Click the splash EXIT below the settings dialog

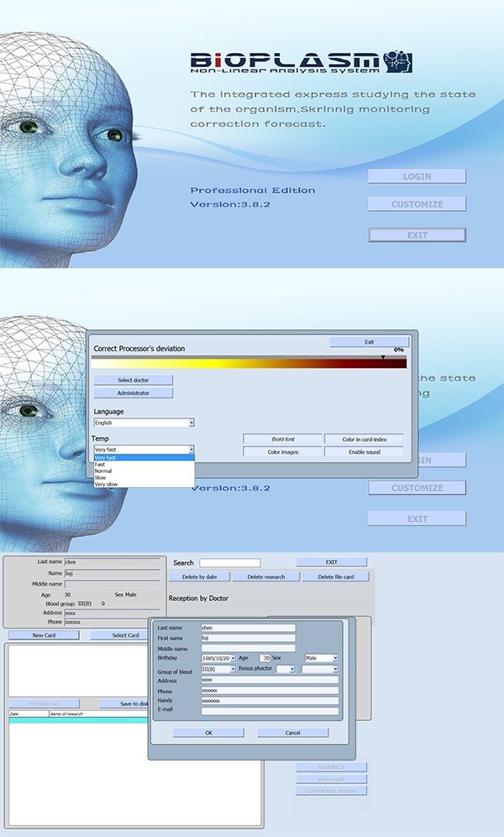(x=417, y=519)
